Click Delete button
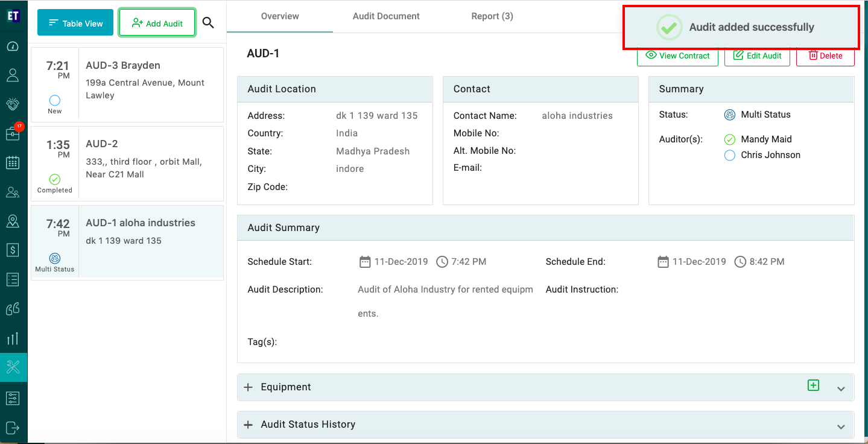868x444 pixels. 825,55
